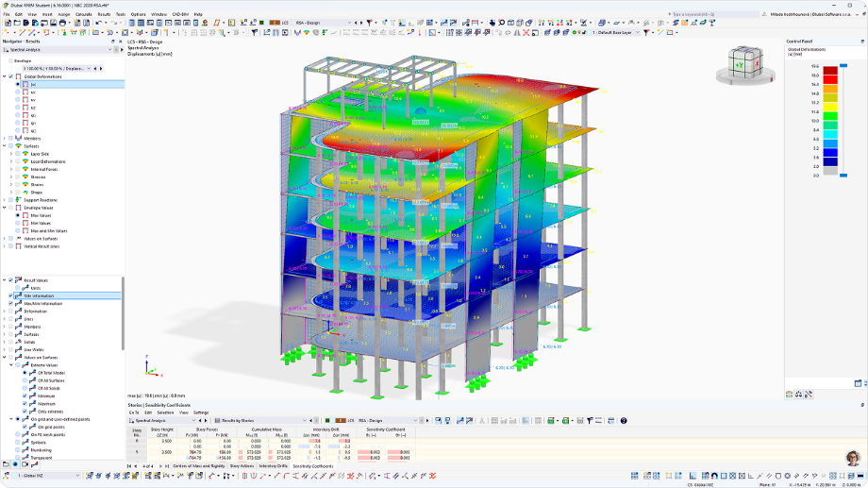Enable the Members checkbox in Navigator
868x488 pixels.
10,139
